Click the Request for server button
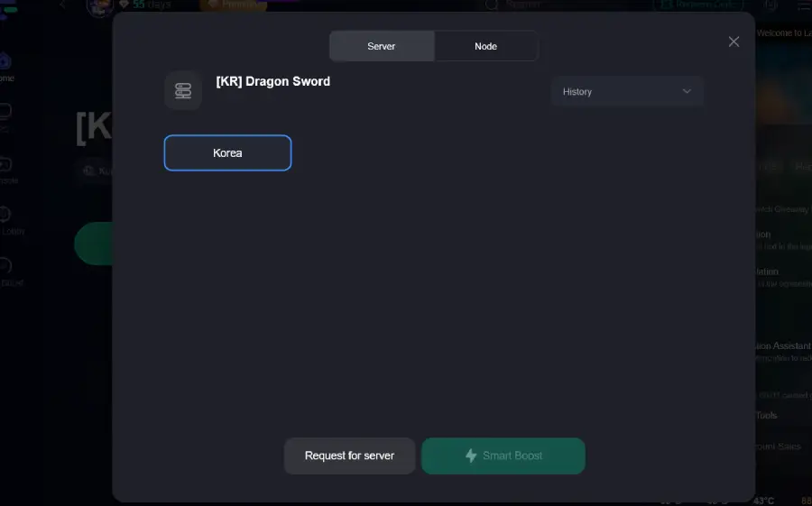Screen dimensions: 812x506 tap(349, 455)
